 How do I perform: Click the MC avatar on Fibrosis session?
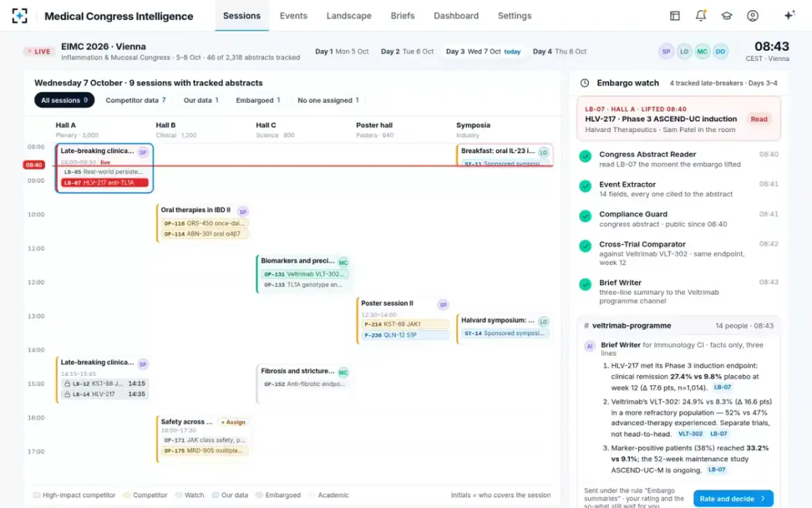pos(343,373)
